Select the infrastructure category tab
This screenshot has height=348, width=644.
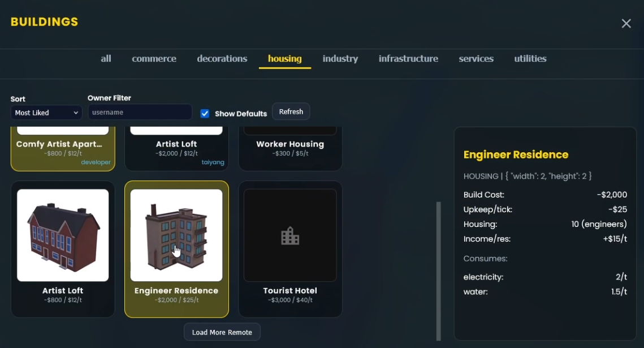408,58
